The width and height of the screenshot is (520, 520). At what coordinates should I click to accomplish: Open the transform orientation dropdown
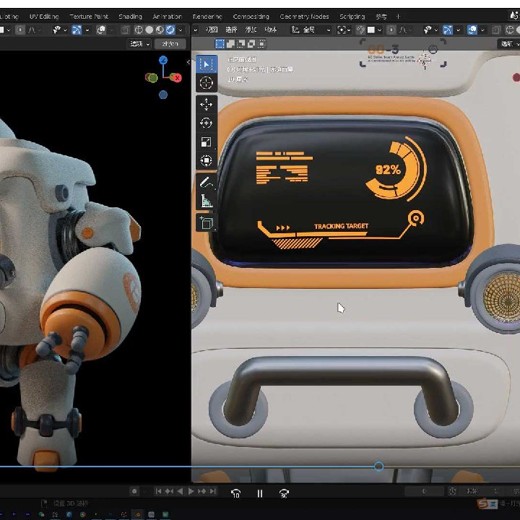pos(311,30)
